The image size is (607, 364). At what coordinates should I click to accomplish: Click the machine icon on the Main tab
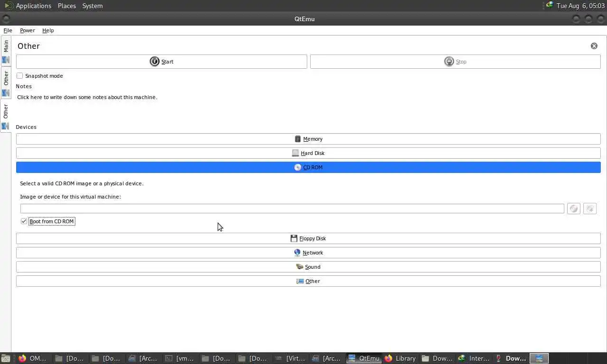6,60
